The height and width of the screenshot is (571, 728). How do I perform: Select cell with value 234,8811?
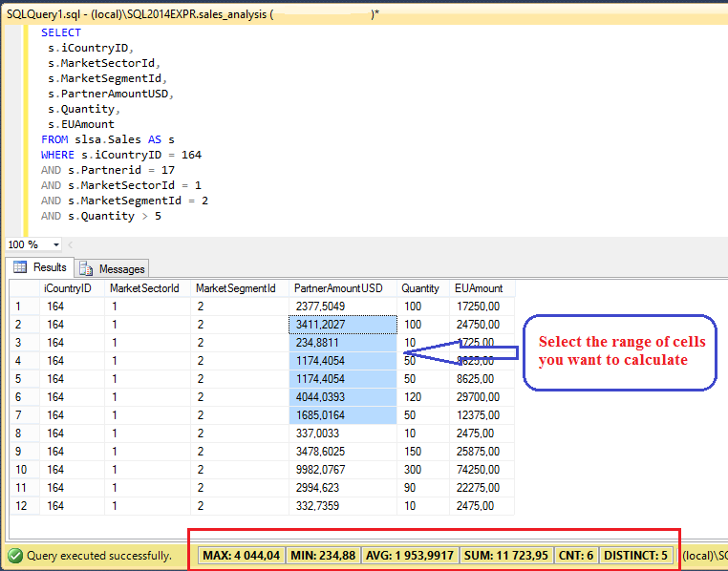click(x=343, y=343)
